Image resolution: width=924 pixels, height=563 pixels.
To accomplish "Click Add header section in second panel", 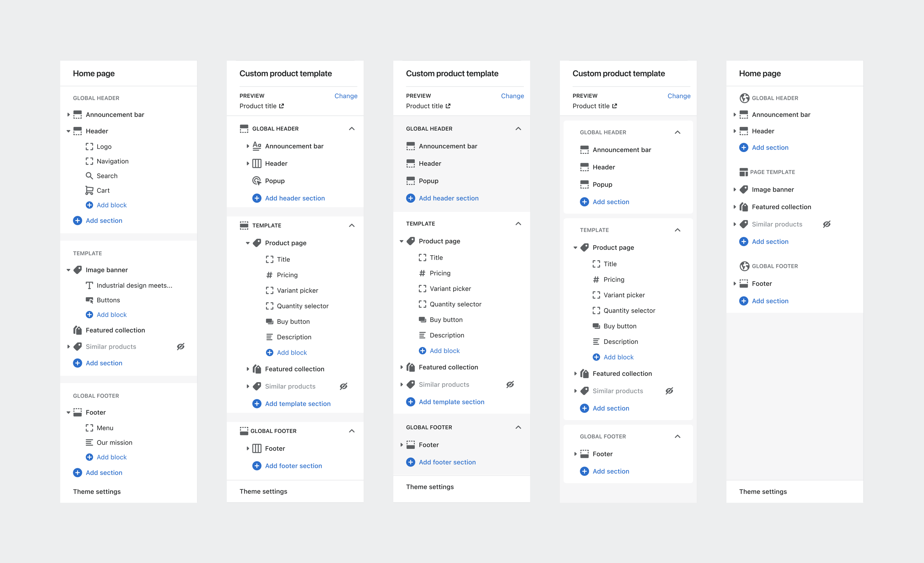I will pyautogui.click(x=289, y=198).
